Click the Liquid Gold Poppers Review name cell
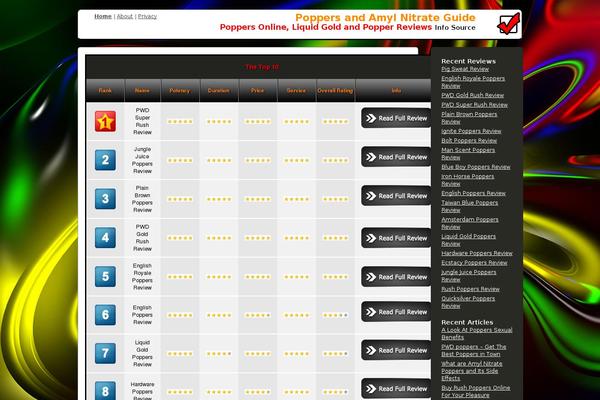 pyautogui.click(x=142, y=353)
